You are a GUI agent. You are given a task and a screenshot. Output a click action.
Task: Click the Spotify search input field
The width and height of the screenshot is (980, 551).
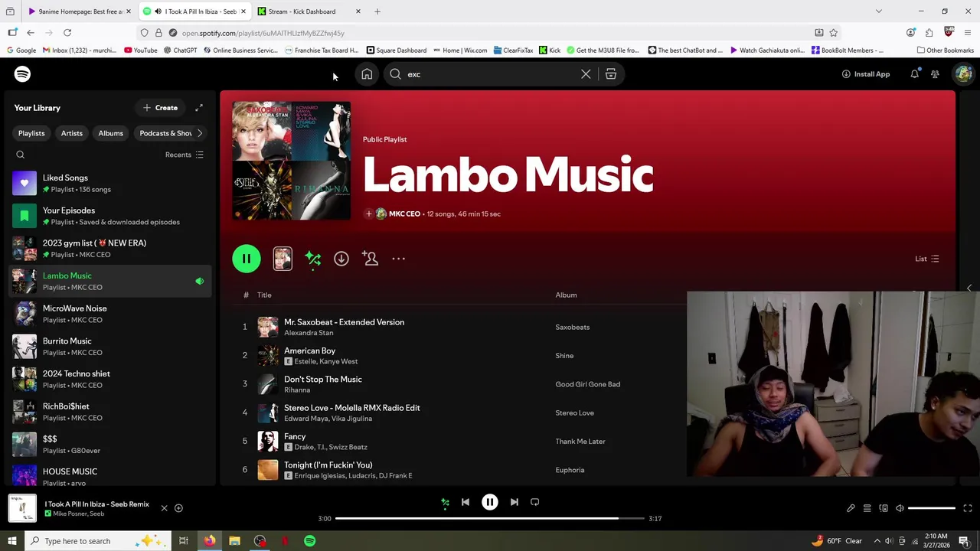490,74
